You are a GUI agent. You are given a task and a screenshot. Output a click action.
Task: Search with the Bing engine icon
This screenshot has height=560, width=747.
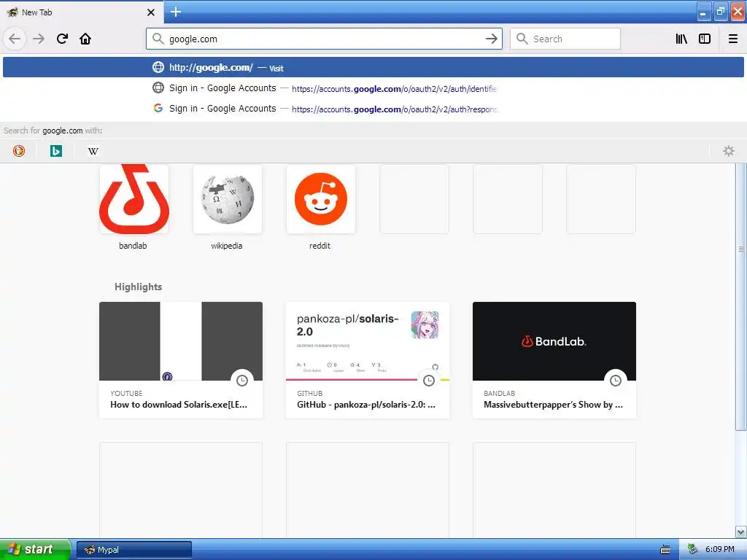coord(55,151)
